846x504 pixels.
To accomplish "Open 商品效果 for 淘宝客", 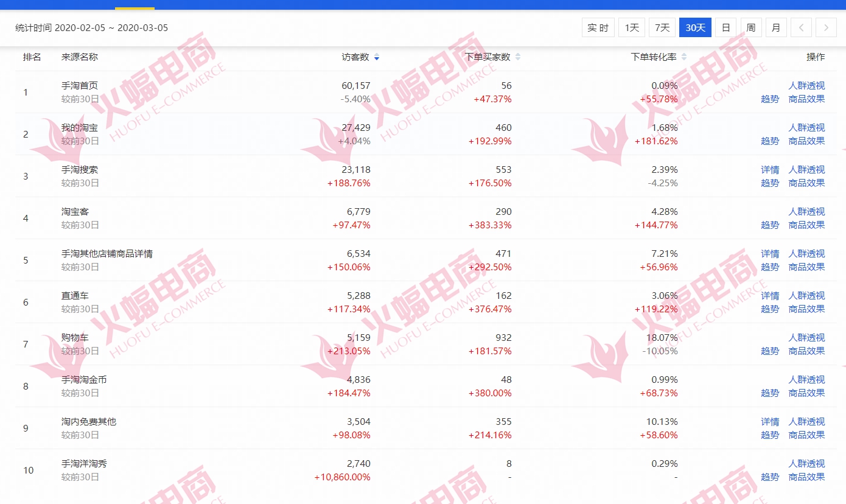I will [x=806, y=225].
